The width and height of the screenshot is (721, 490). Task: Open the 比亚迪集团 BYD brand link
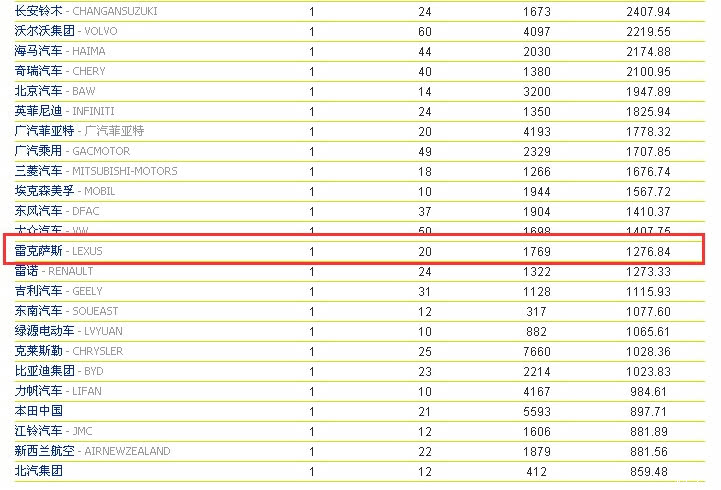point(59,371)
